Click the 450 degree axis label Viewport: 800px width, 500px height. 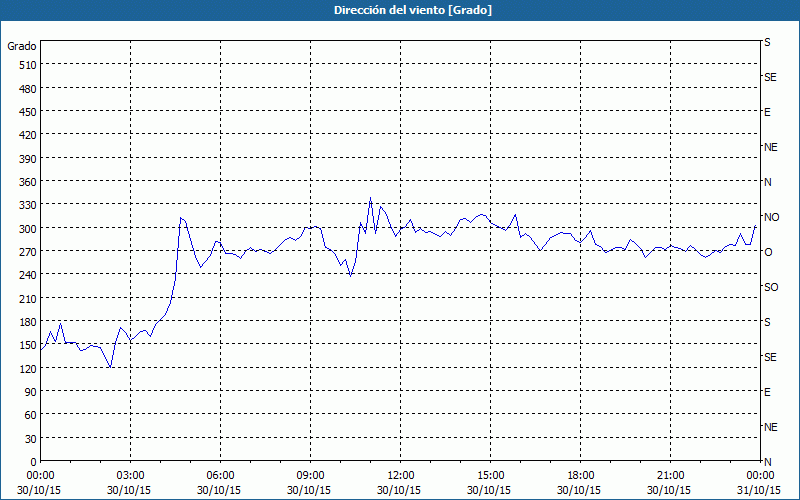pos(28,112)
